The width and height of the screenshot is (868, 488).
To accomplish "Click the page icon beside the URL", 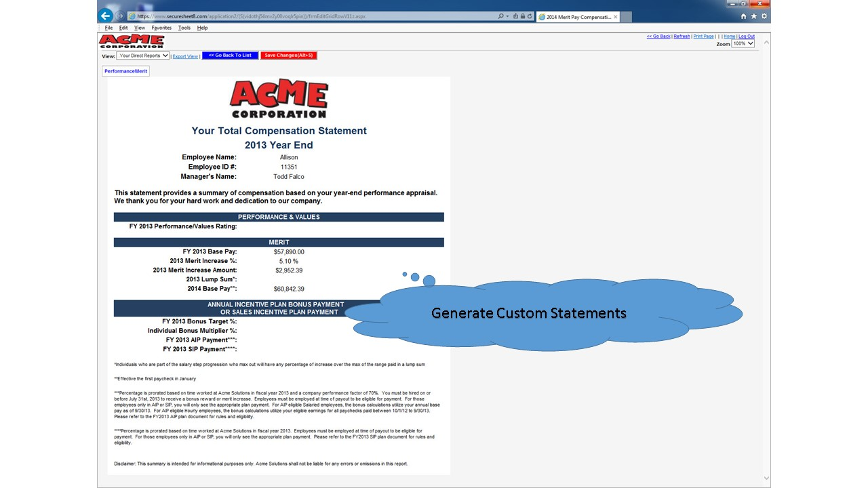I will click(132, 16).
